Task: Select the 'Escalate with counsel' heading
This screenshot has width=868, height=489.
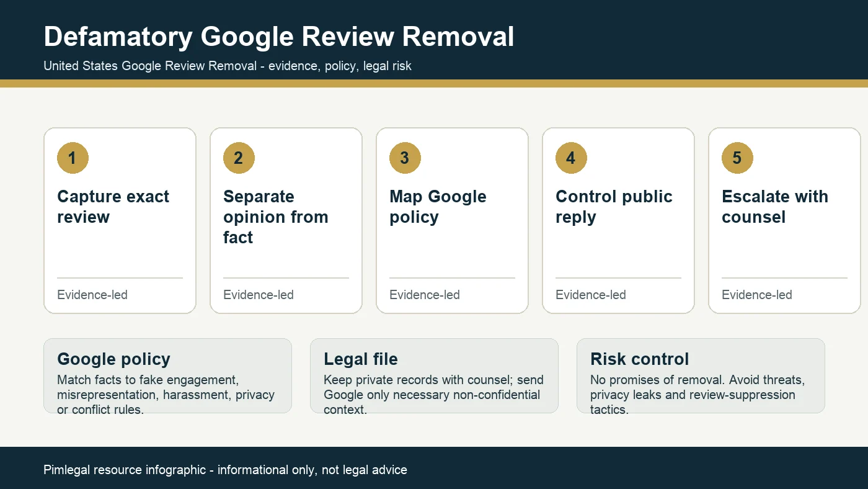Action: click(775, 207)
